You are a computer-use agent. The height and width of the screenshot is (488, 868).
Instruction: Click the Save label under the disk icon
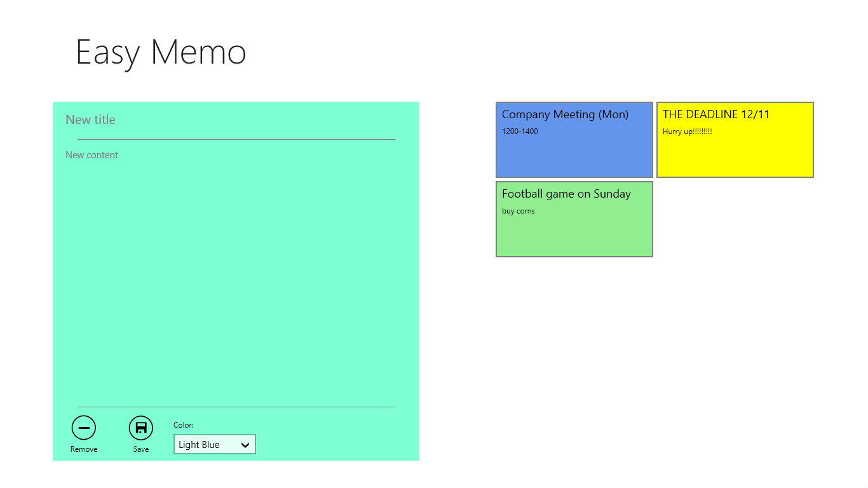point(141,449)
